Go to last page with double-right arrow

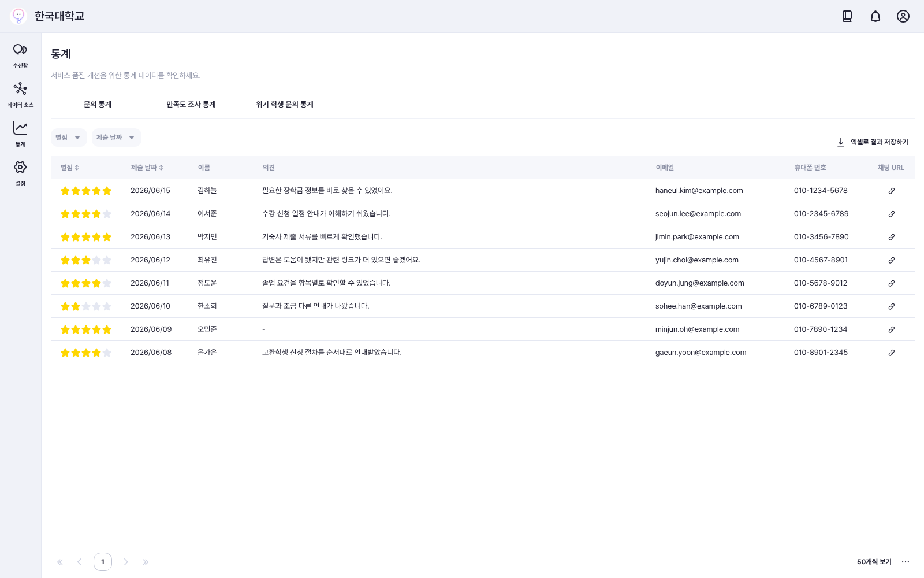(146, 562)
